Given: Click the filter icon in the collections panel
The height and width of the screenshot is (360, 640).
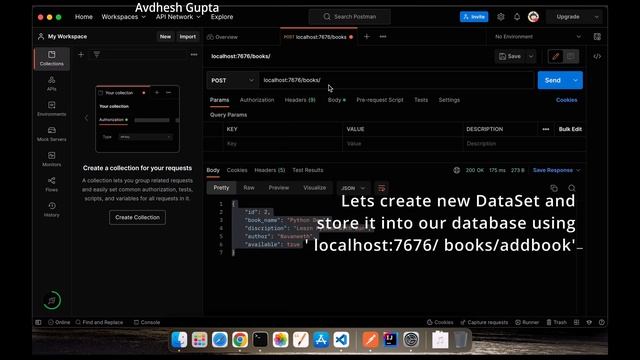Looking at the screenshot, I should coord(97,54).
